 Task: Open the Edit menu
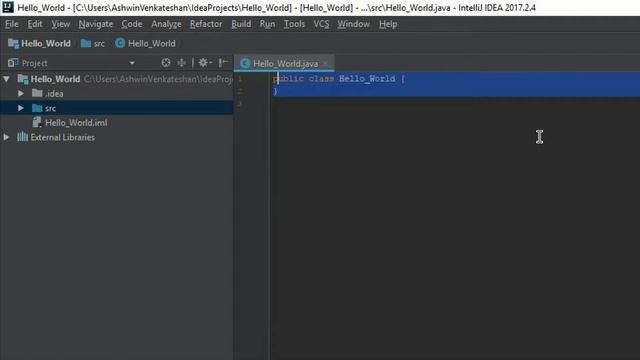click(35, 24)
